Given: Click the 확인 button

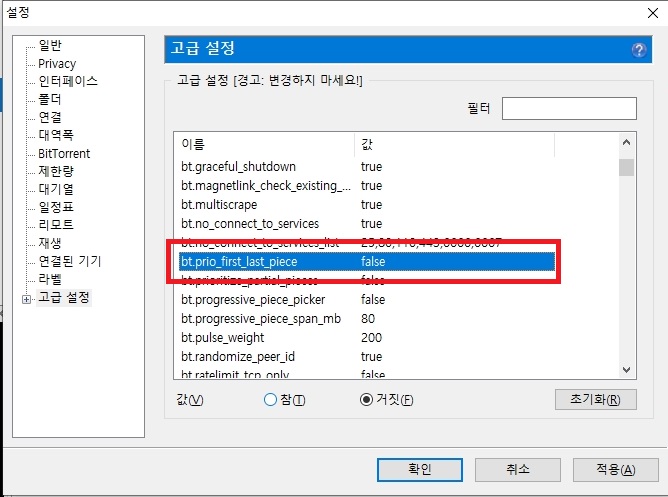Looking at the screenshot, I should [420, 470].
